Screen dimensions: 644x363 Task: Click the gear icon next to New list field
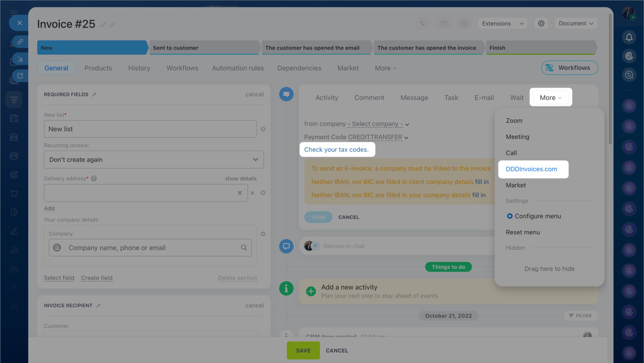click(x=263, y=129)
